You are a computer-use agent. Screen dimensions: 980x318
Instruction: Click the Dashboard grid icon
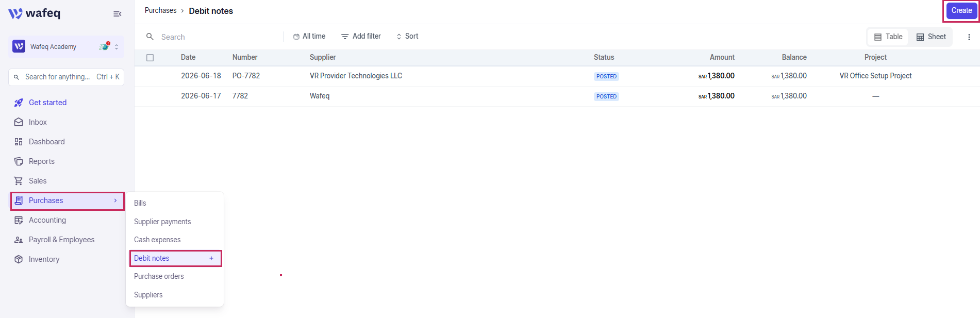(x=19, y=142)
